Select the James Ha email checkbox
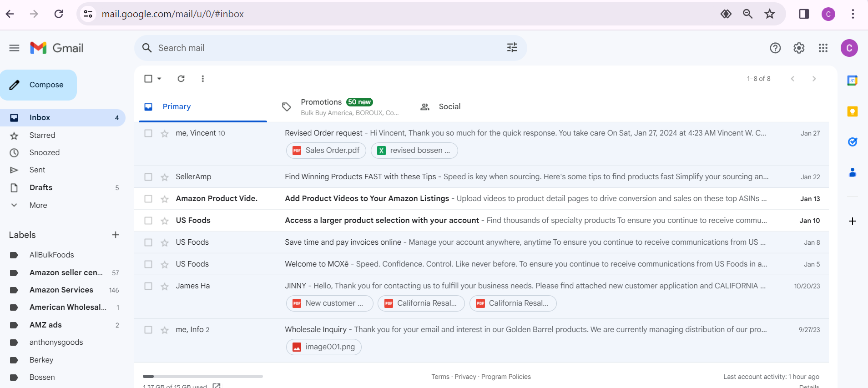The image size is (868, 388). pos(148,286)
